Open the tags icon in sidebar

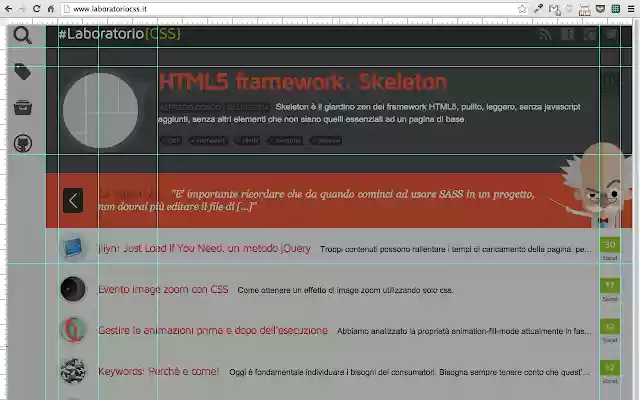click(23, 72)
